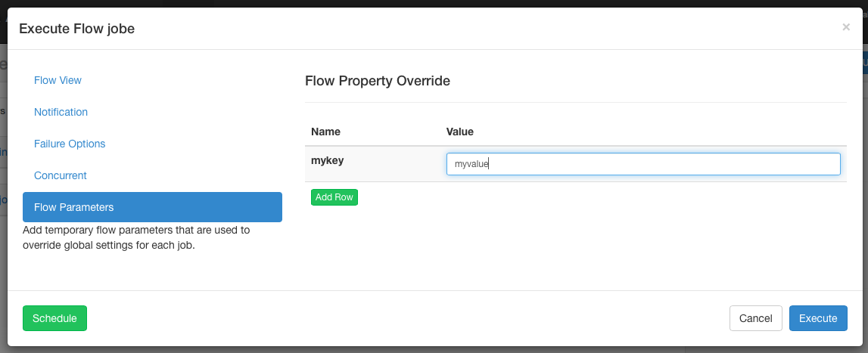The image size is (868, 353).
Task: Click the Flow Parameters description text
Action: (x=136, y=237)
